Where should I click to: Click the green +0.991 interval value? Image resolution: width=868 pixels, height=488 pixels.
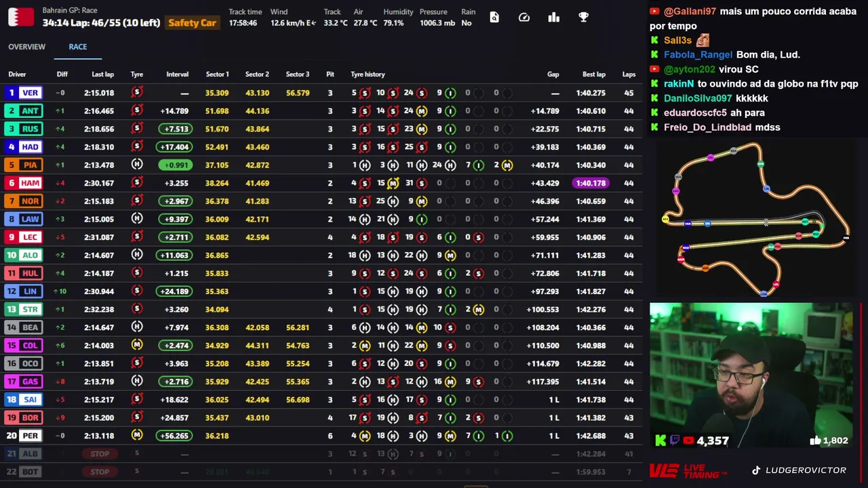(175, 165)
